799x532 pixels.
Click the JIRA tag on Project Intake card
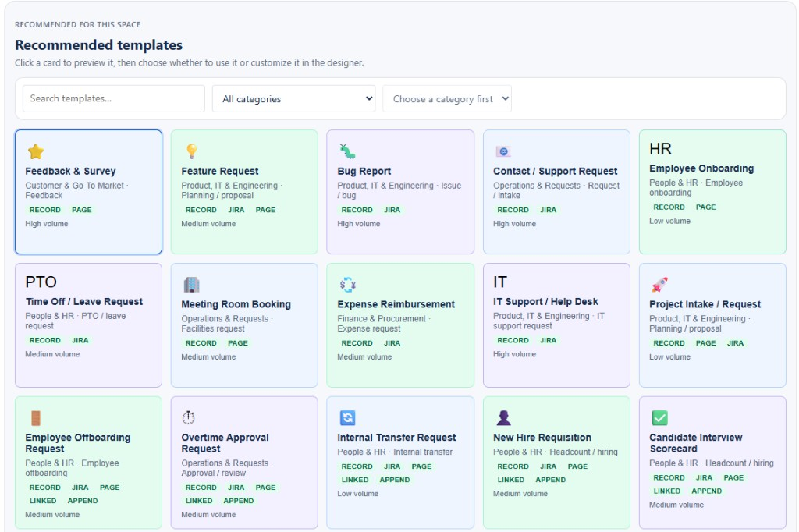735,343
